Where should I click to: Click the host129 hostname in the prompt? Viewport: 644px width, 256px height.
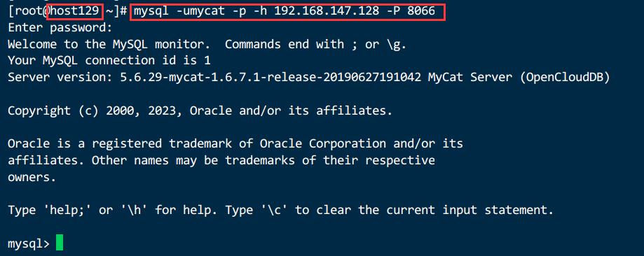click(x=74, y=11)
